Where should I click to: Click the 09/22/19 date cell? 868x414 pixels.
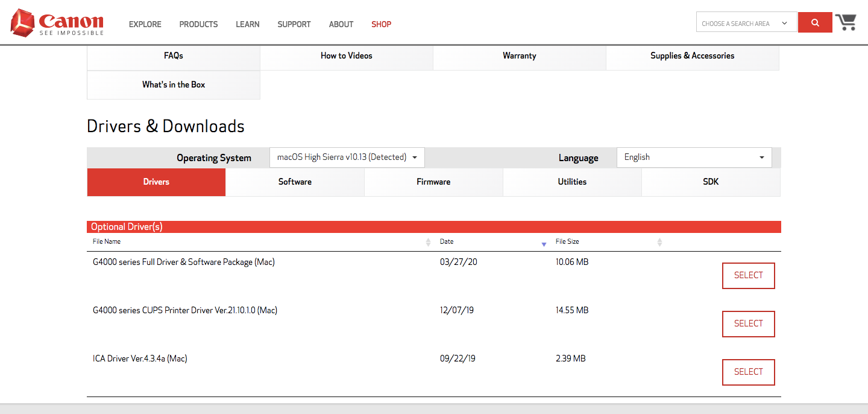[458, 359]
